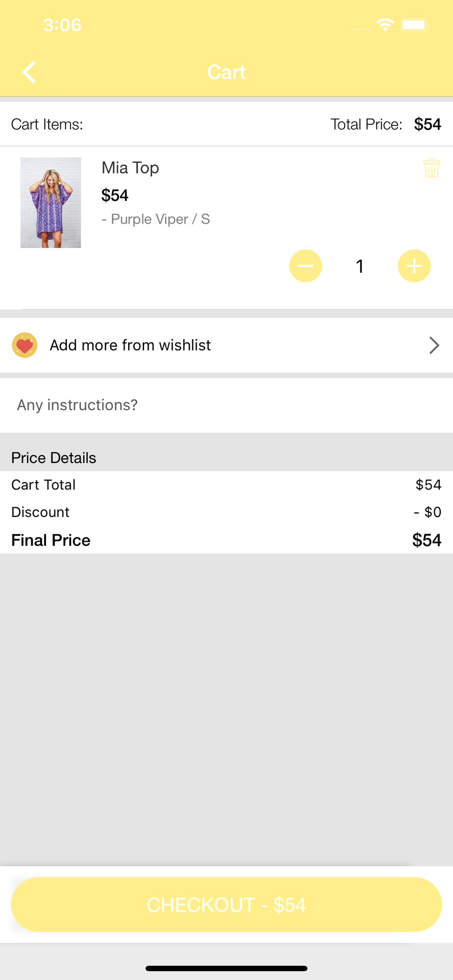This screenshot has width=453, height=980.
Task: Tap the Cart title in header
Action: point(226,73)
